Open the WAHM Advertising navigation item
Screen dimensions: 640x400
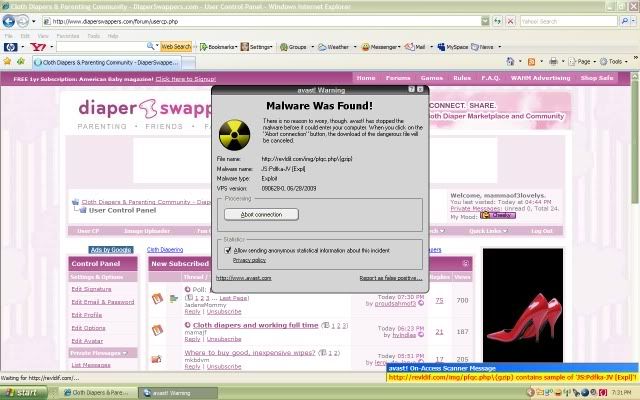tap(540, 78)
